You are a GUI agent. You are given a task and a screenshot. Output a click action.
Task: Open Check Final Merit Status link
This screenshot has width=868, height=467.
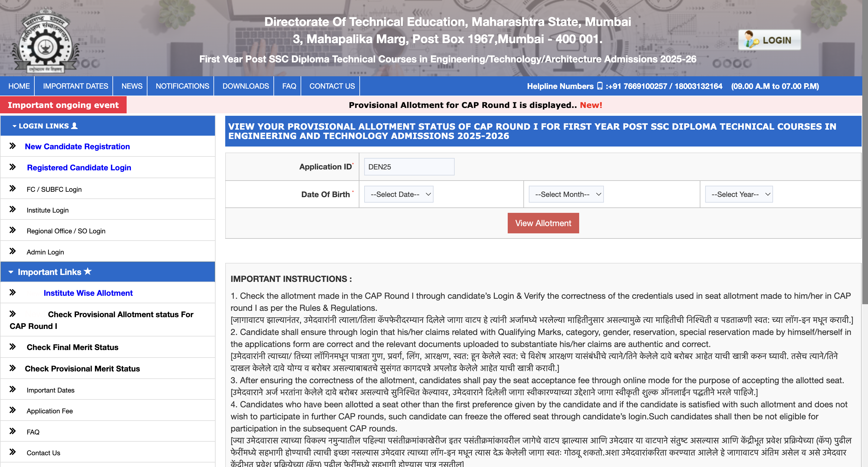[72, 347]
